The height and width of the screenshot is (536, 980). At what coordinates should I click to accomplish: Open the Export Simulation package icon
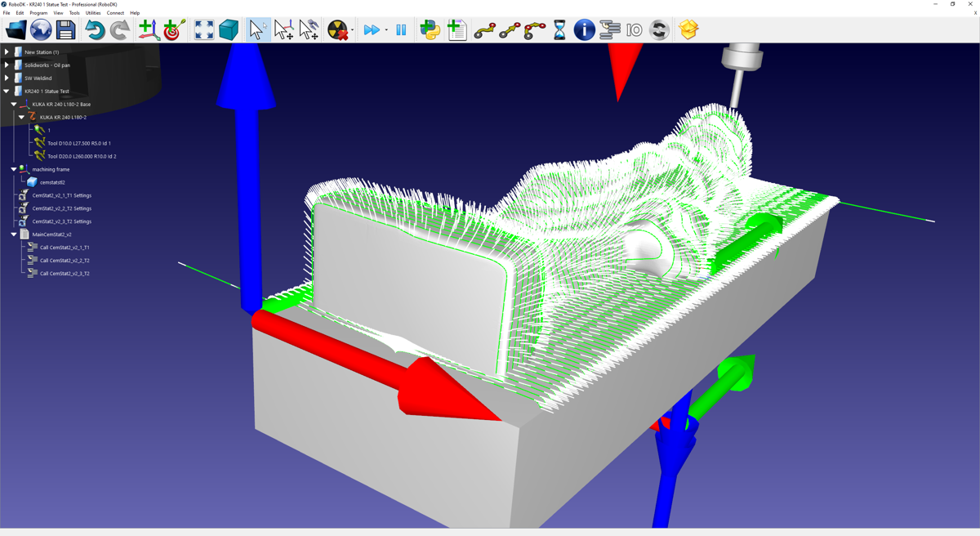coord(688,30)
